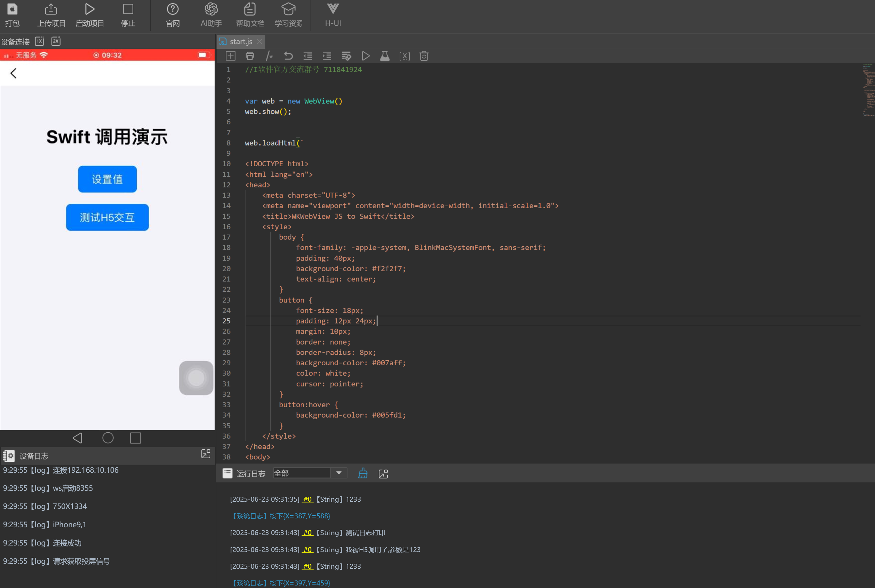This screenshot has height=588, width=875.
Task: Open the 官网 official website
Action: (x=173, y=15)
